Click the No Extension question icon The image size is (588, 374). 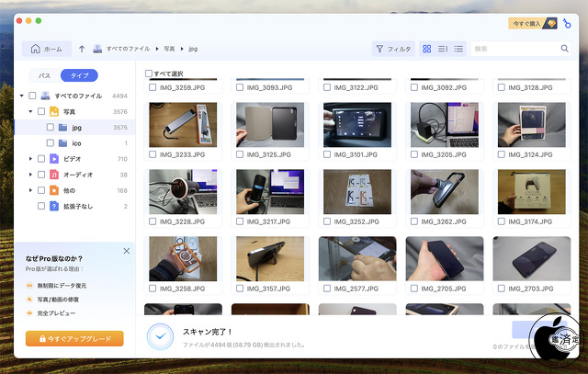[x=54, y=207]
